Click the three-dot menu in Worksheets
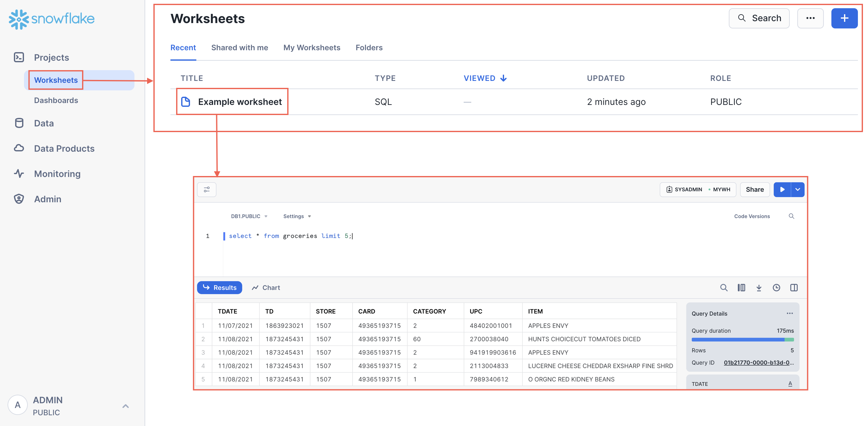Screen dimensions: 868x426 click(x=811, y=18)
